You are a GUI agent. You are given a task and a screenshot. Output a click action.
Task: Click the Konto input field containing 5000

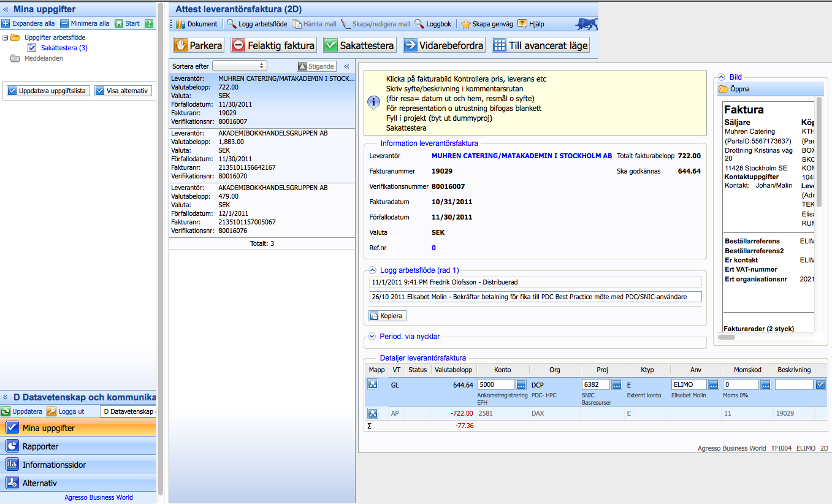pyautogui.click(x=495, y=384)
